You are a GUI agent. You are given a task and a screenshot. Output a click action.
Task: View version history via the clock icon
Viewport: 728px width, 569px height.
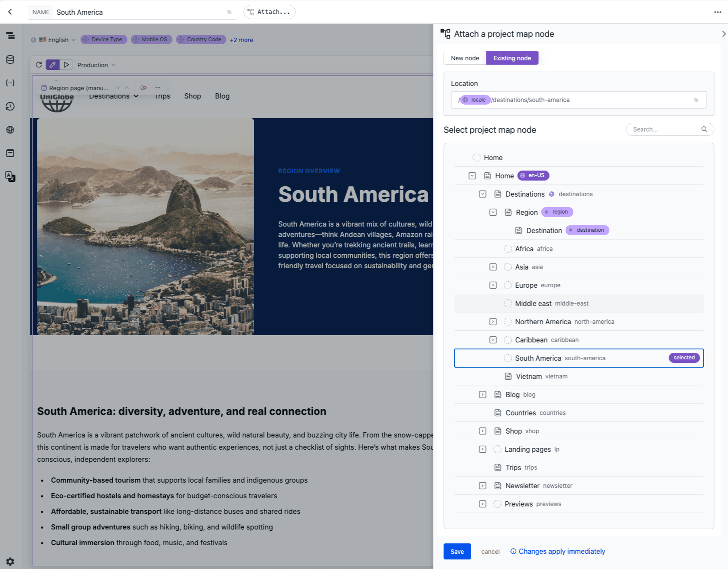(x=10, y=106)
